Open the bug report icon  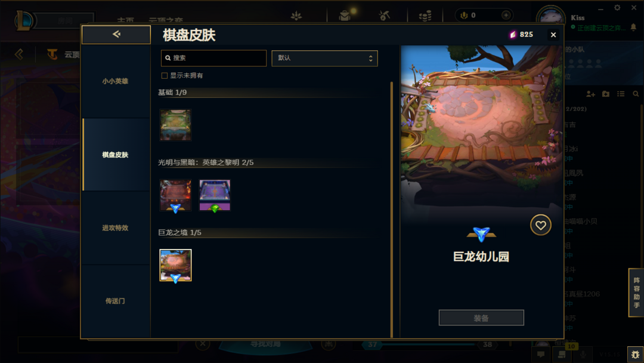click(636, 355)
